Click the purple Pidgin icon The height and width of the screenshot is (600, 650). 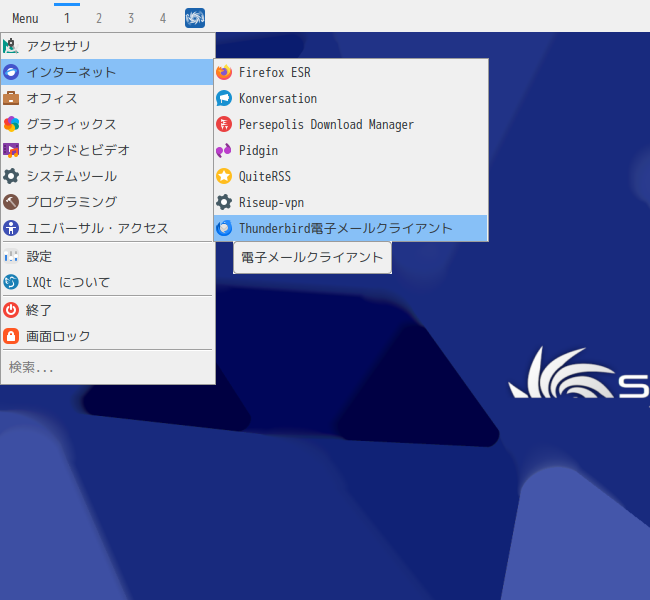(x=224, y=150)
